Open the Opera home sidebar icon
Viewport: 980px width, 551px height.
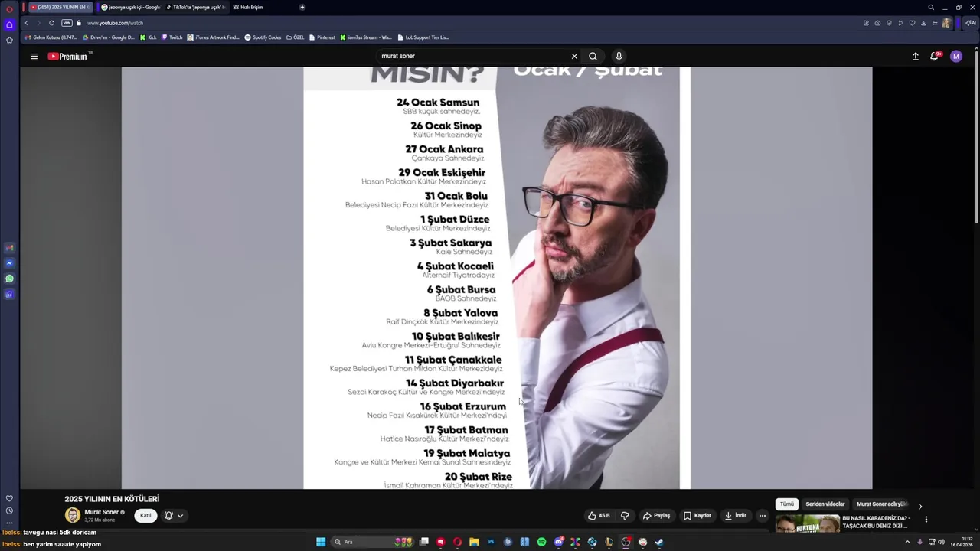pos(9,24)
